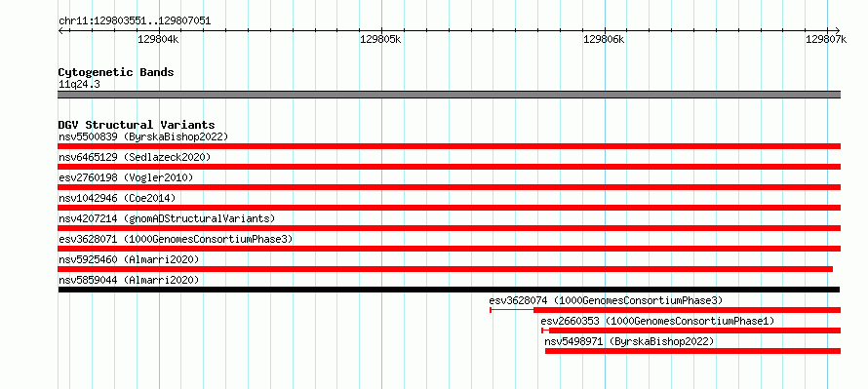Click the 129804k ruler tick label

pyautogui.click(x=158, y=39)
